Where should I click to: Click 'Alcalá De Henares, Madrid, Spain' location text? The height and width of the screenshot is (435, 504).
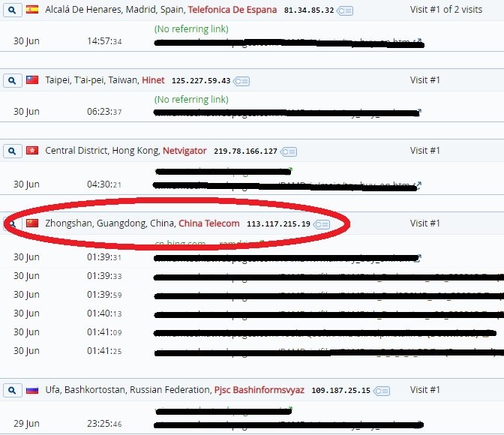115,10
